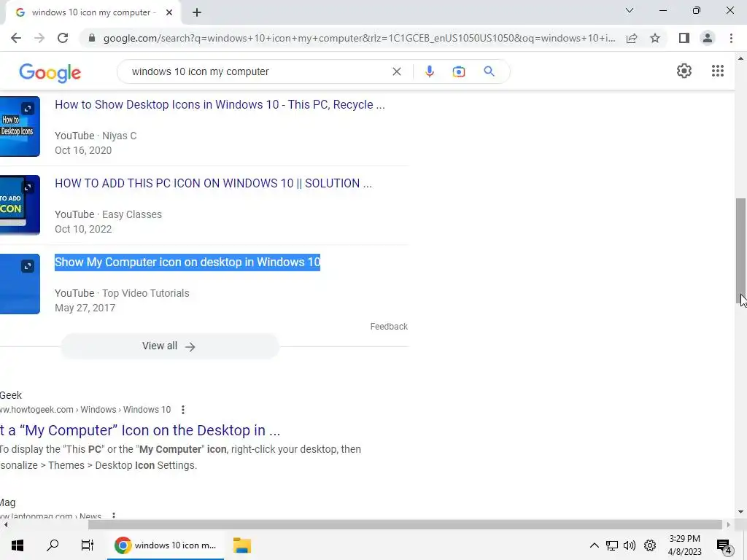The height and width of the screenshot is (560, 747).
Task: Switch to the Chrome taskbar button
Action: pos(166,545)
